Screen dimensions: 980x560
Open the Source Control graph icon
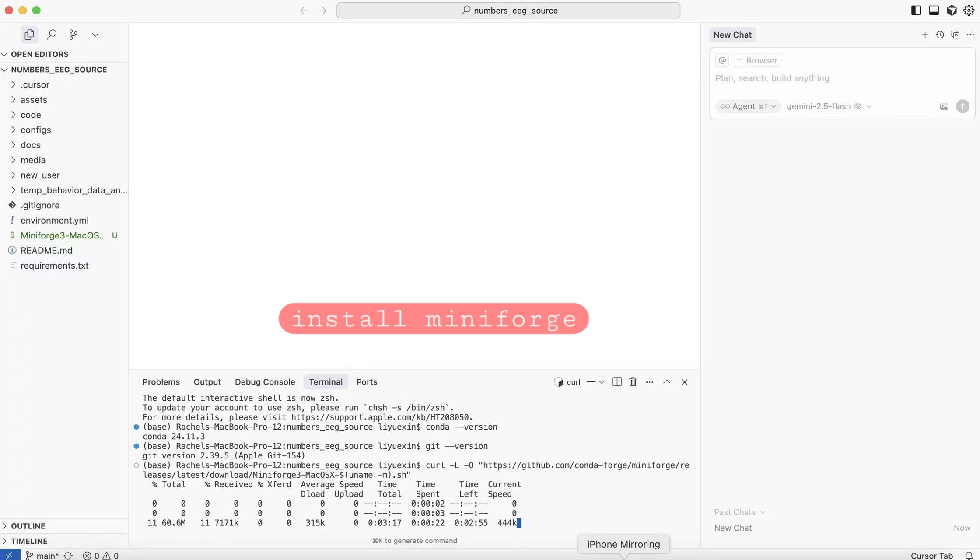click(x=73, y=35)
